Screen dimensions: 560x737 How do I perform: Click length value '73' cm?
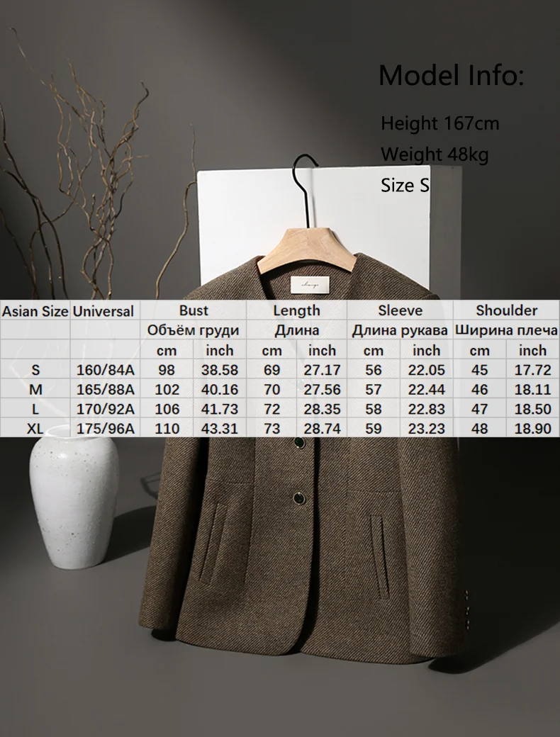(271, 429)
